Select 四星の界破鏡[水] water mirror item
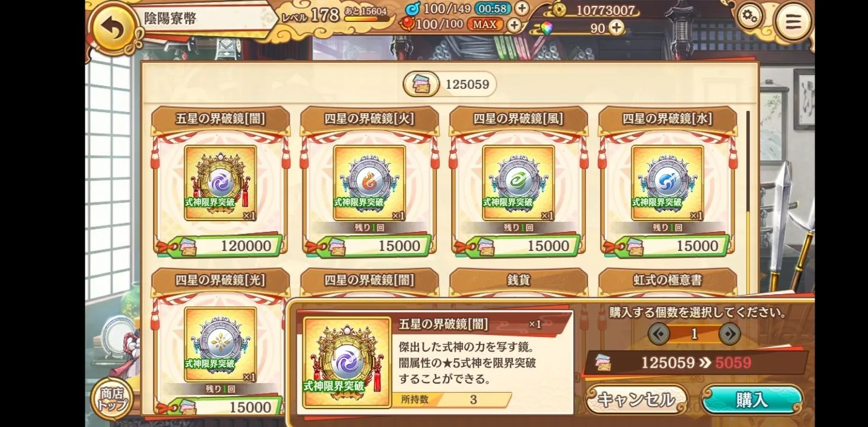 pyautogui.click(x=668, y=181)
